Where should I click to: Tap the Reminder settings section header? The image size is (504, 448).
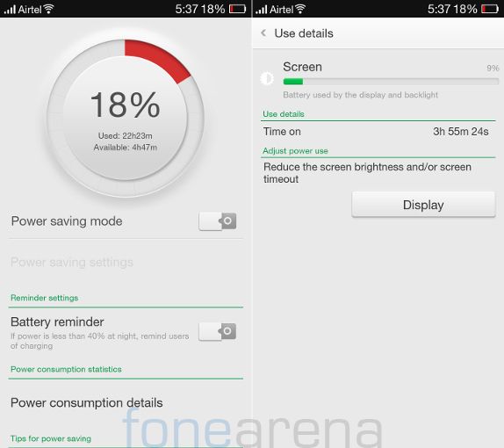(x=45, y=298)
